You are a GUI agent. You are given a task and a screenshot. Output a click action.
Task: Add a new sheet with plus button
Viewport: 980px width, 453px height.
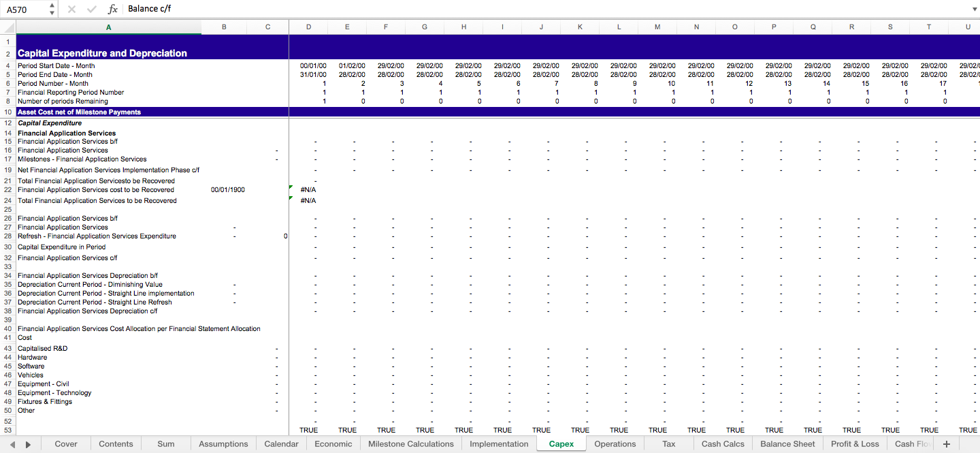pos(946,444)
